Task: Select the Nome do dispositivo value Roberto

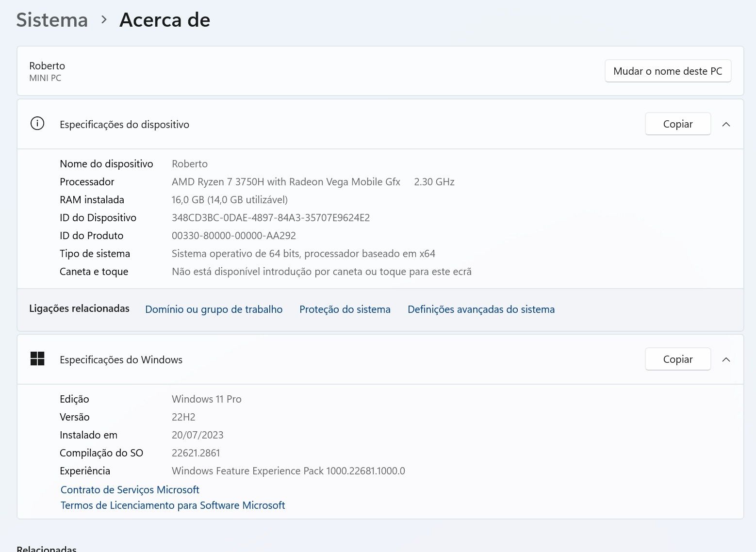Action: tap(190, 164)
